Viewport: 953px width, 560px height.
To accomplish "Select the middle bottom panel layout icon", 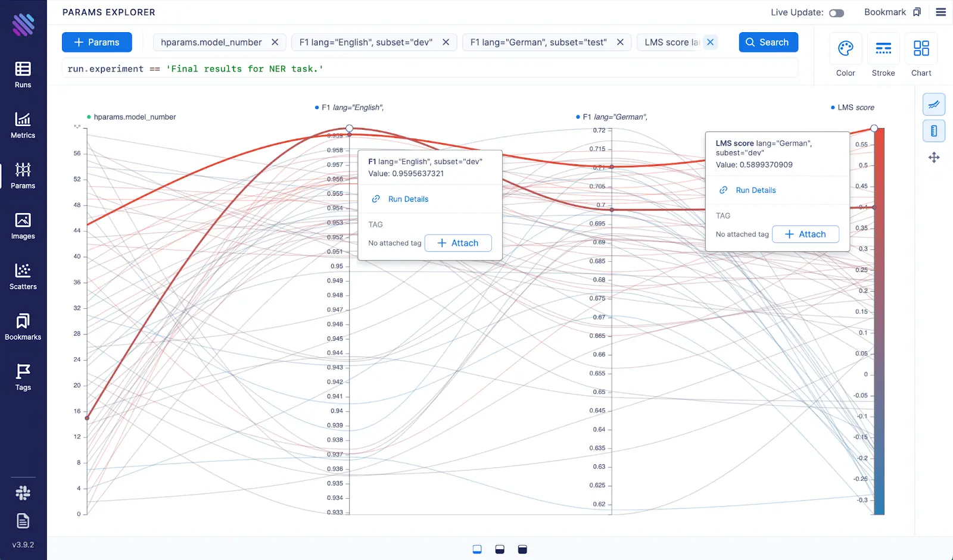I will coord(500,549).
